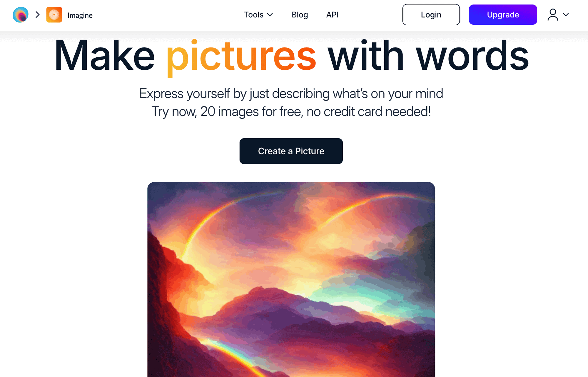Screen dimensions: 588x377
Task: Expand the chevron beside the profile icon
Action: 566,15
